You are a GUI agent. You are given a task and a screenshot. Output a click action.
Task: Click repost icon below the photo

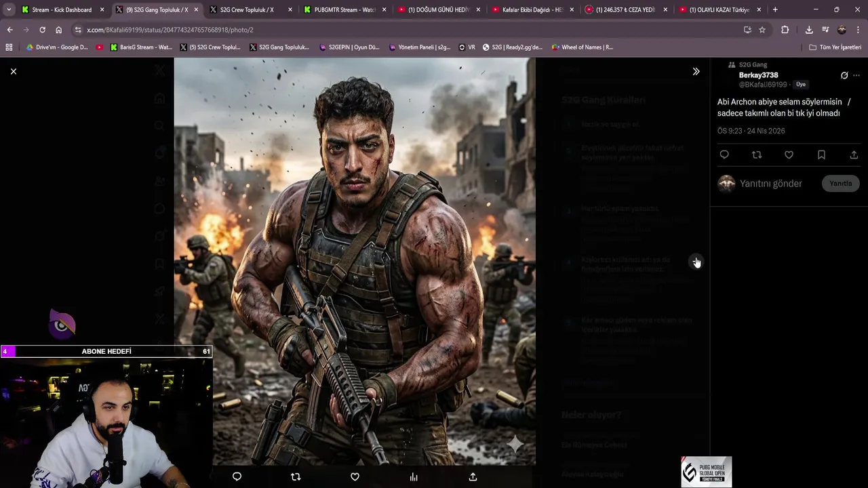[296, 476]
